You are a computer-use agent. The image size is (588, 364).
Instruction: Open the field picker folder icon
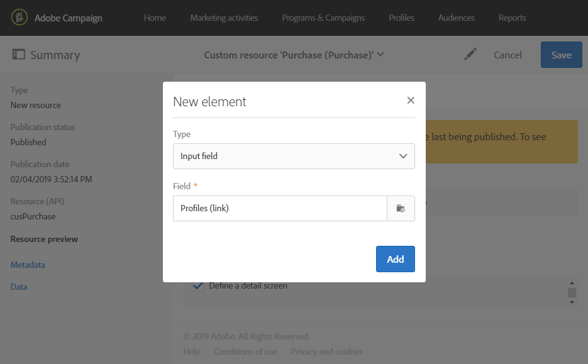point(401,208)
